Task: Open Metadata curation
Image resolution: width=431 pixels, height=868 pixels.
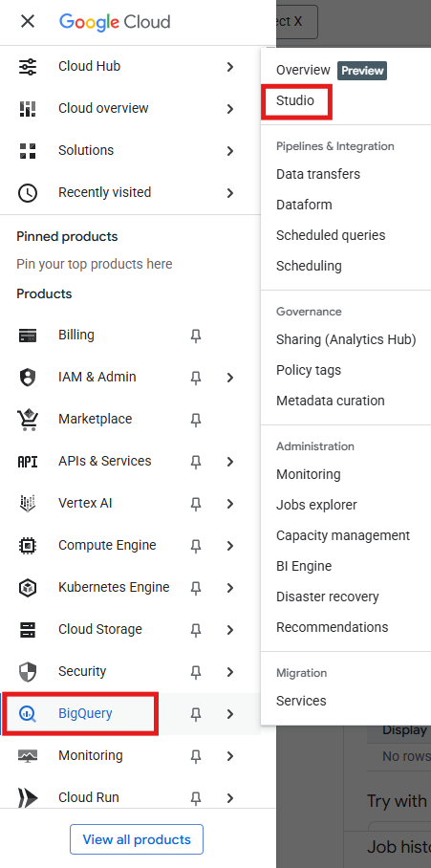Action: pyautogui.click(x=331, y=401)
